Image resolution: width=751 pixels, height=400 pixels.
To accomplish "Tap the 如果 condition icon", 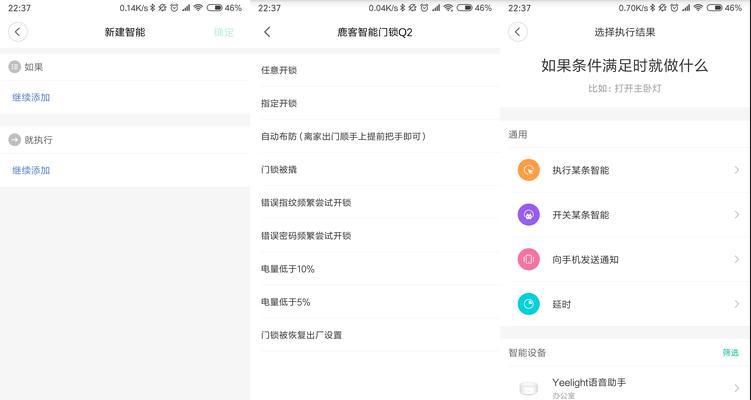I will click(14, 67).
